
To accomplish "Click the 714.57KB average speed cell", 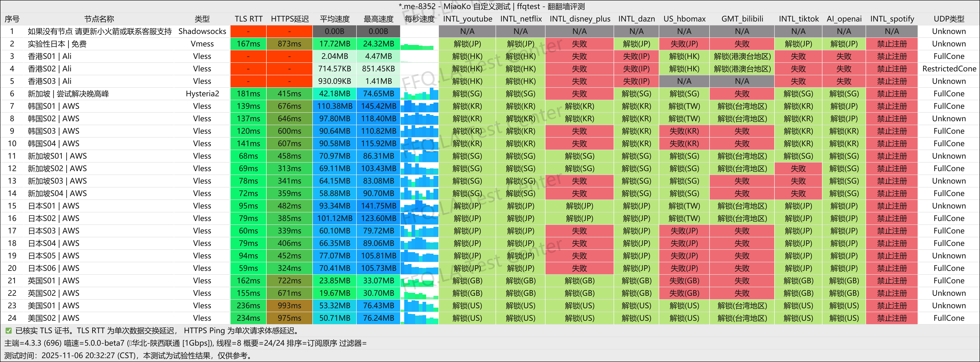I will pyautogui.click(x=334, y=69).
